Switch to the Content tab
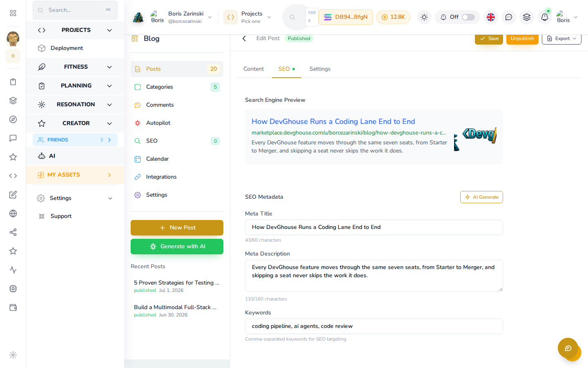 click(254, 69)
